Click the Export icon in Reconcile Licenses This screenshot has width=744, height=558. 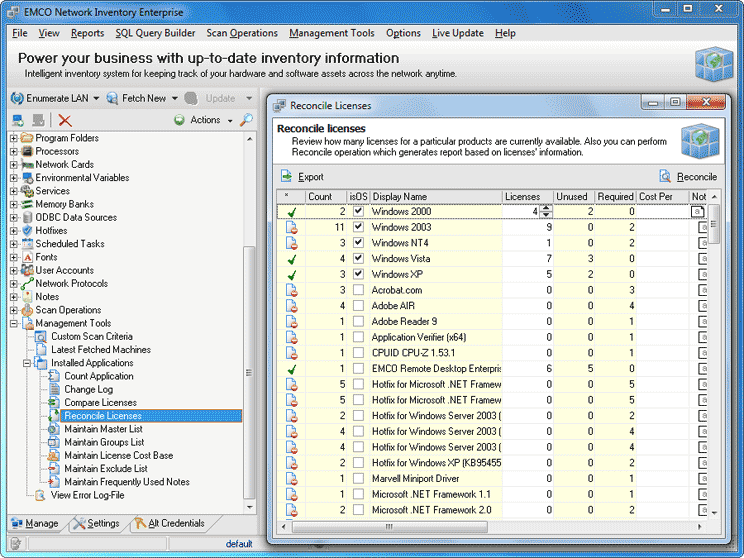(x=288, y=176)
